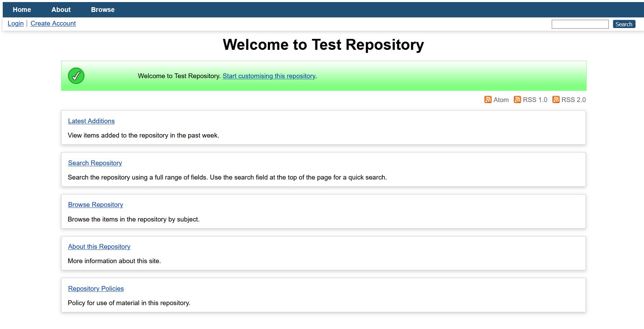This screenshot has width=644, height=329.
Task: Open the Browse menu item
Action: (x=102, y=10)
